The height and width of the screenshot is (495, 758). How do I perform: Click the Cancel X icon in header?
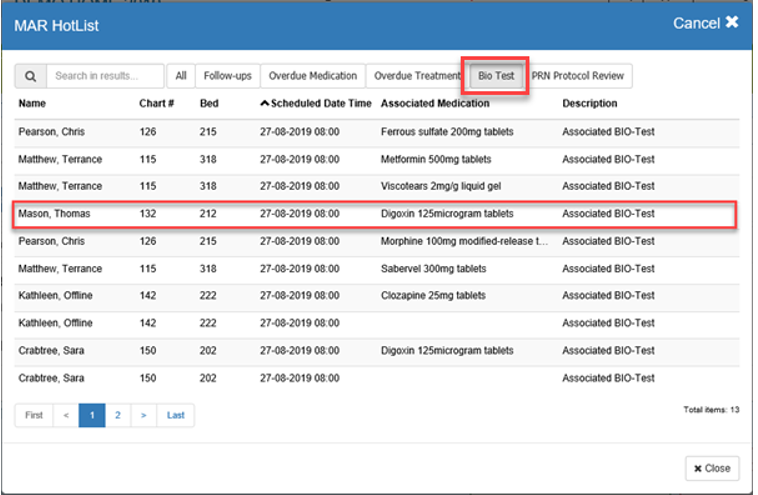coord(732,23)
